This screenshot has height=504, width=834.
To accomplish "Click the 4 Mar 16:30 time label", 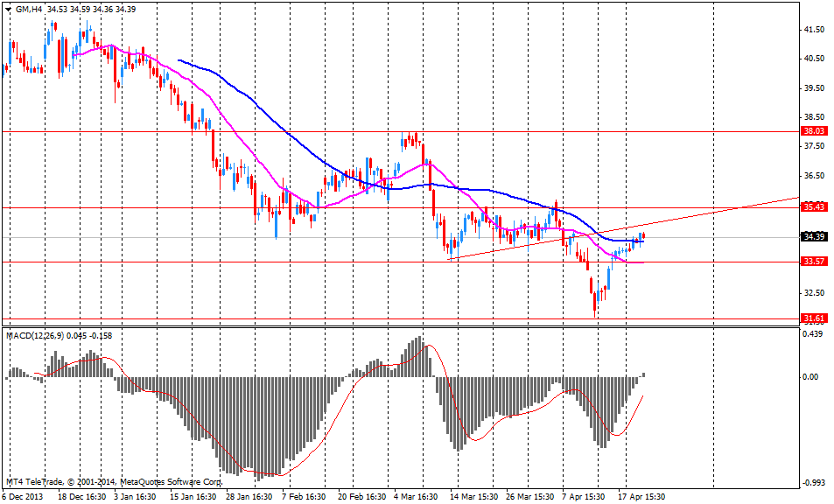I will click(416, 496).
